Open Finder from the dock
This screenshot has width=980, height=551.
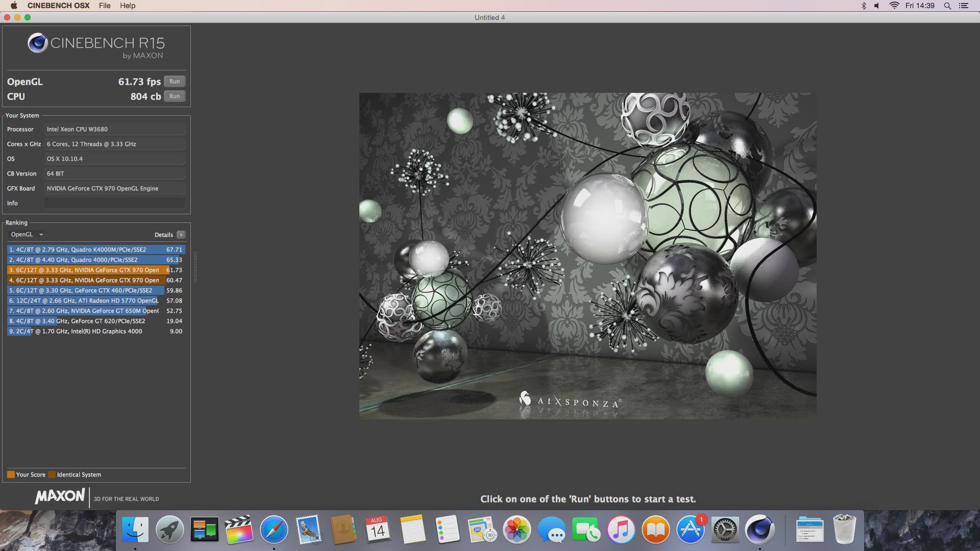click(x=135, y=530)
